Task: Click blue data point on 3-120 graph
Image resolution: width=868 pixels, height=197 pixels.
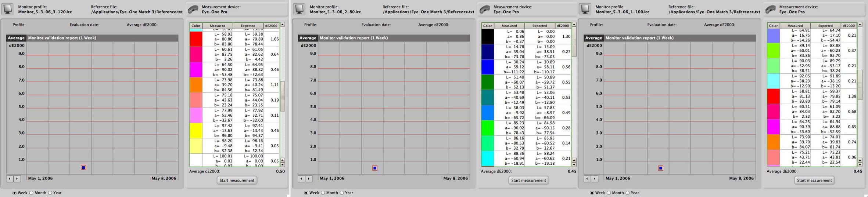Action: tap(83, 168)
